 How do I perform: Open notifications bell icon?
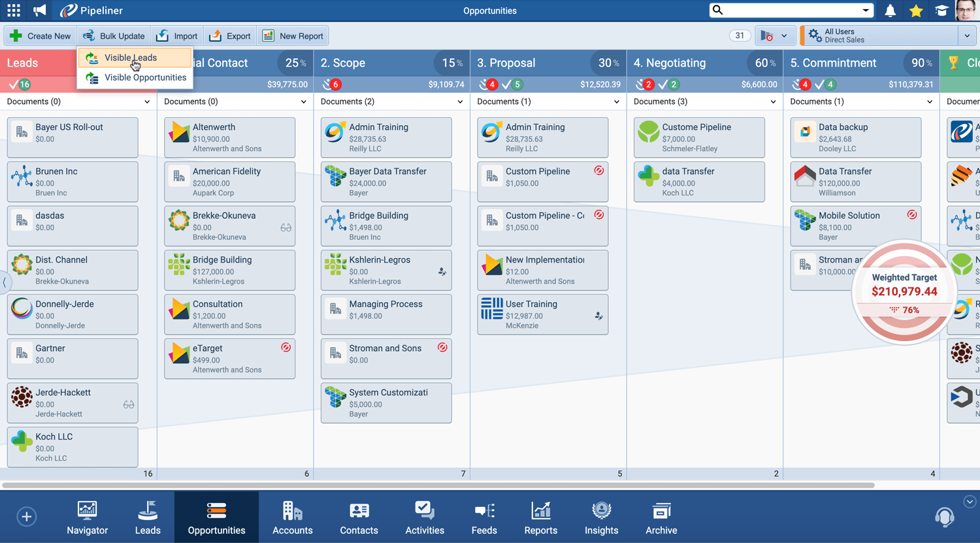890,10
